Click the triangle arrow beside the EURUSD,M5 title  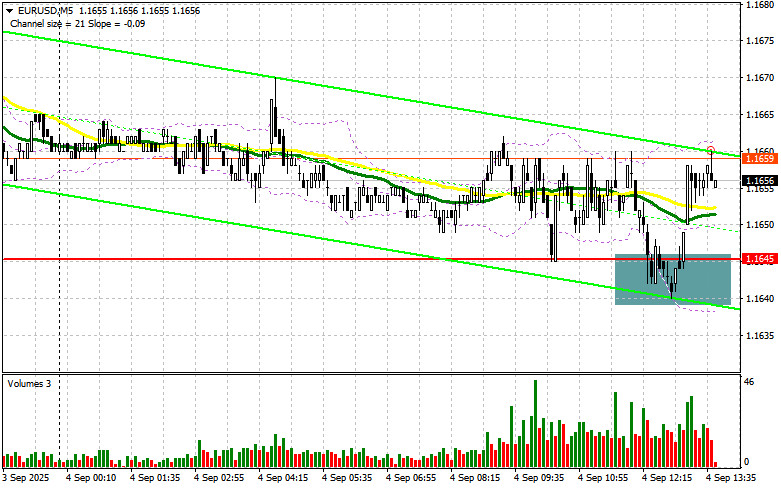(x=9, y=10)
